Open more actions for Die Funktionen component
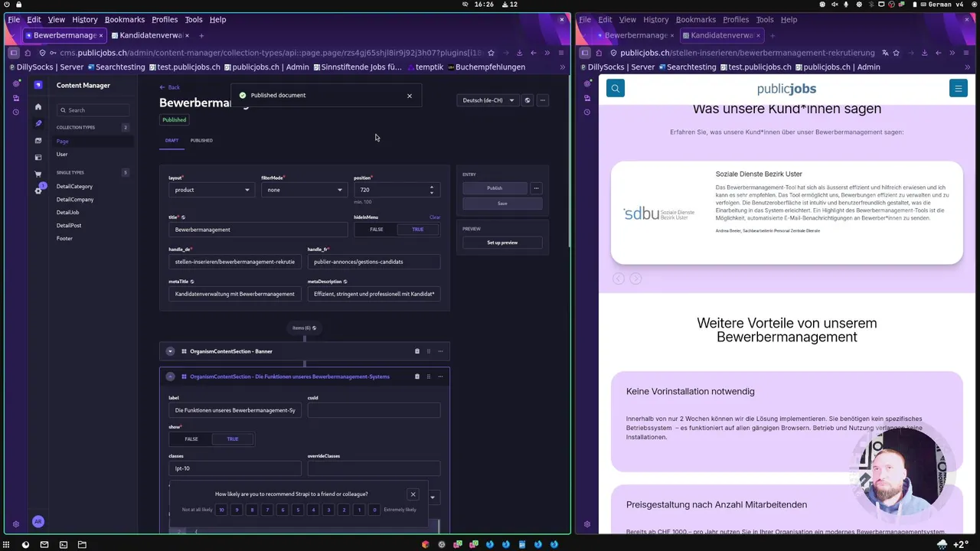Screen dimensions: 980x551 (440, 377)
